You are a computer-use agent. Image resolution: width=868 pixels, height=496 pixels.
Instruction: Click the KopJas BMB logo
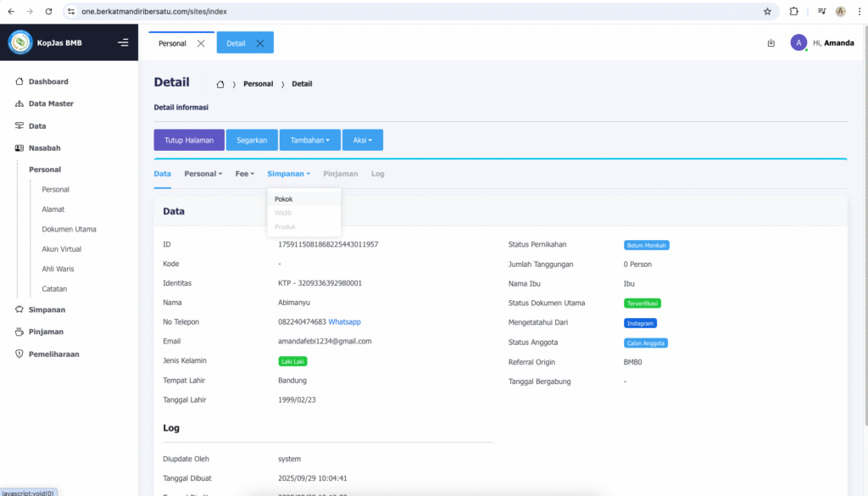coord(20,42)
